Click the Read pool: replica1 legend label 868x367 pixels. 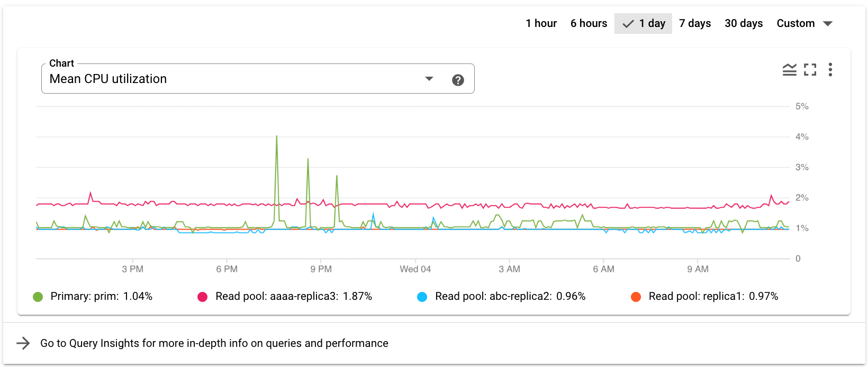click(713, 296)
